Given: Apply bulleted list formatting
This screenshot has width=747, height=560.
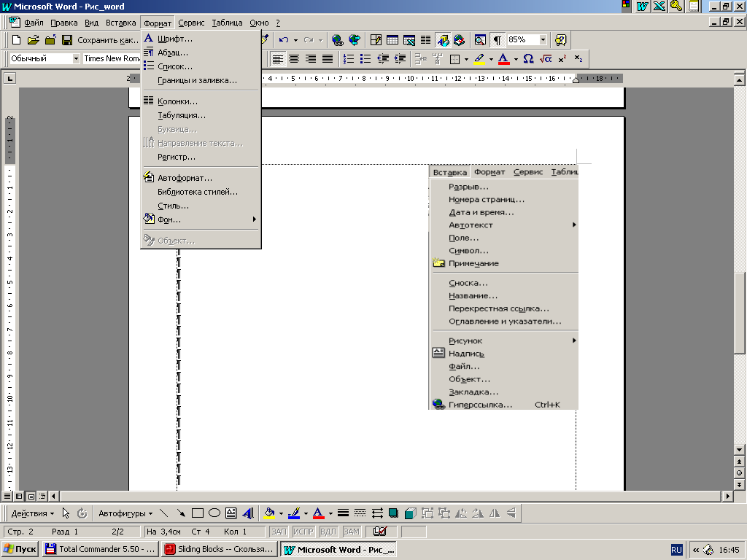Looking at the screenshot, I should 365,58.
